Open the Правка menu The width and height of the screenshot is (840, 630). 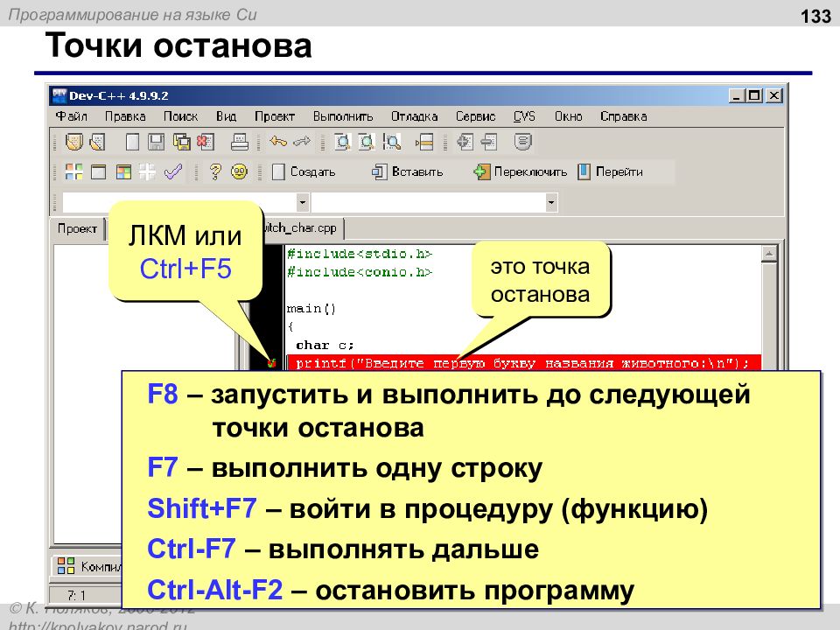[x=125, y=116]
